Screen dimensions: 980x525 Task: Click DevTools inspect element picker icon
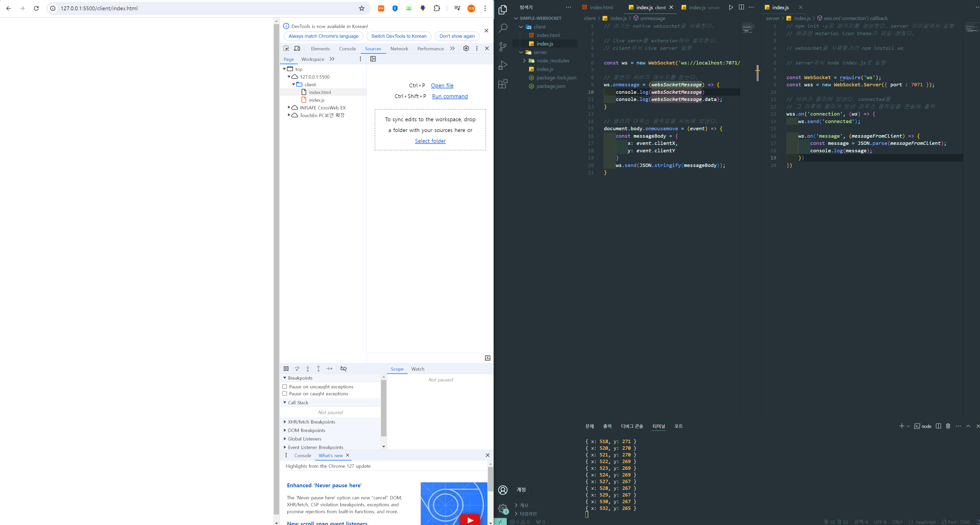[286, 48]
